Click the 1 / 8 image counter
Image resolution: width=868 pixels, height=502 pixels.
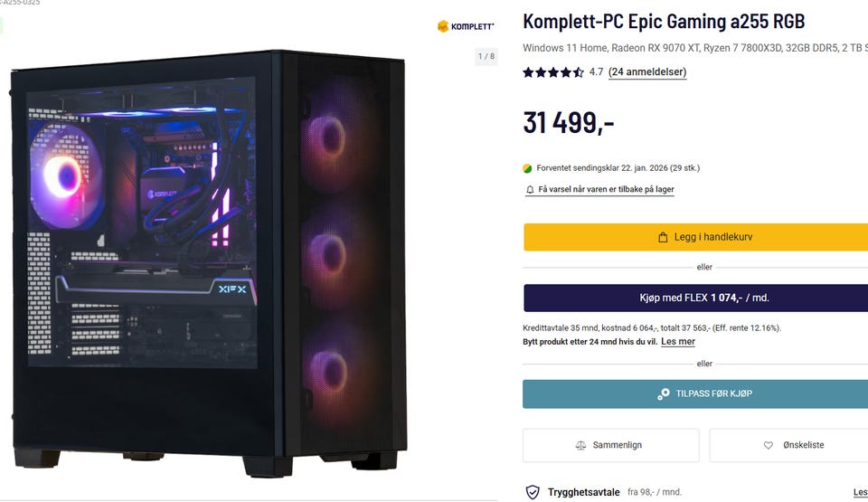click(486, 56)
